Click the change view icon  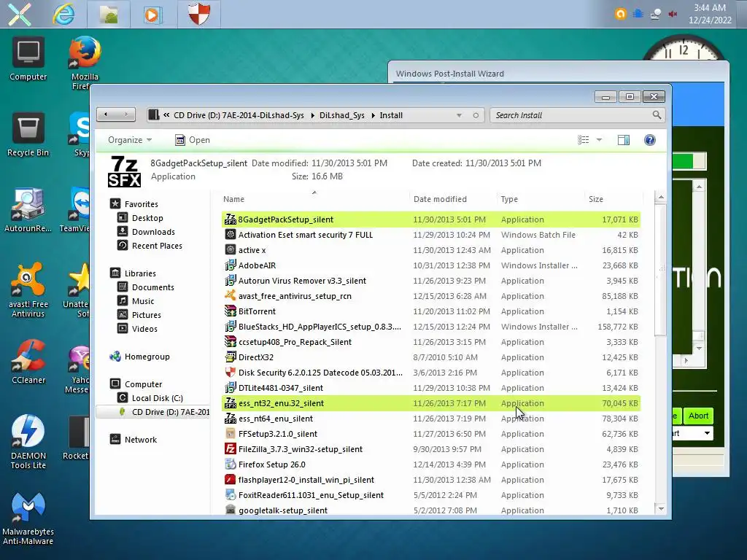[583, 139]
